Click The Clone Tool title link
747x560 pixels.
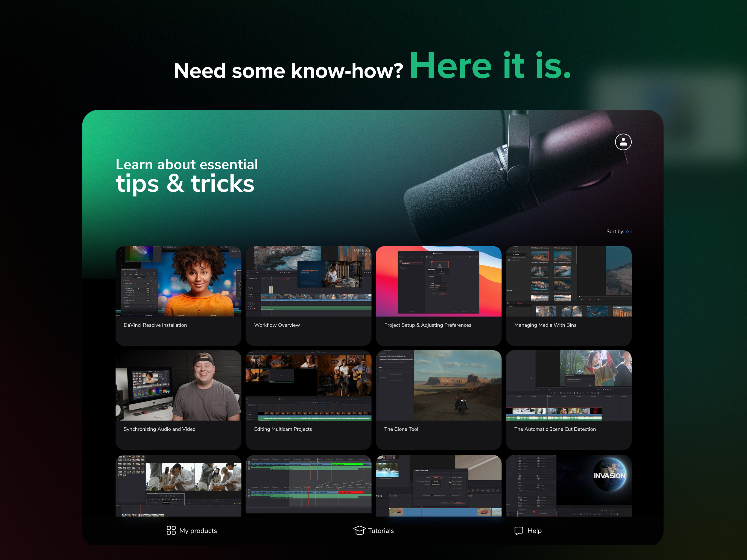[401, 429]
